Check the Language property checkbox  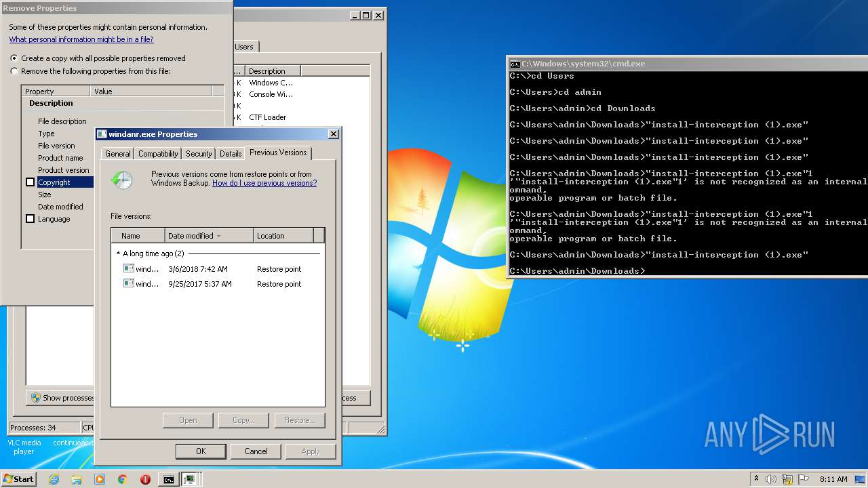[x=30, y=219]
